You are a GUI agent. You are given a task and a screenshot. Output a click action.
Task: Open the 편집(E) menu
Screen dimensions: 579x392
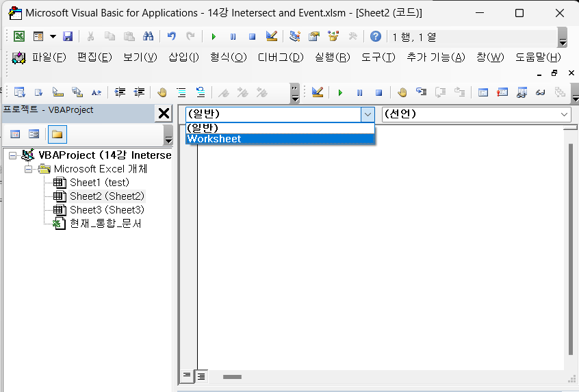[94, 57]
